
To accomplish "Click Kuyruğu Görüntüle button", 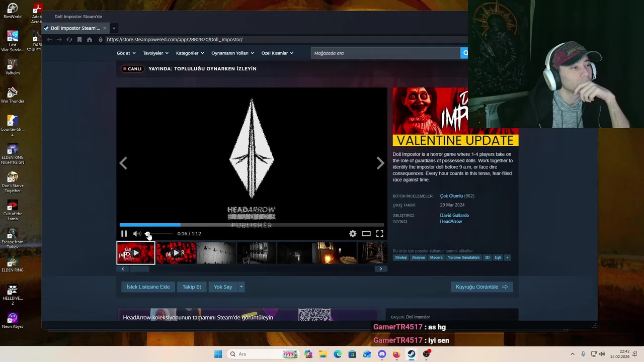I will [x=481, y=287].
